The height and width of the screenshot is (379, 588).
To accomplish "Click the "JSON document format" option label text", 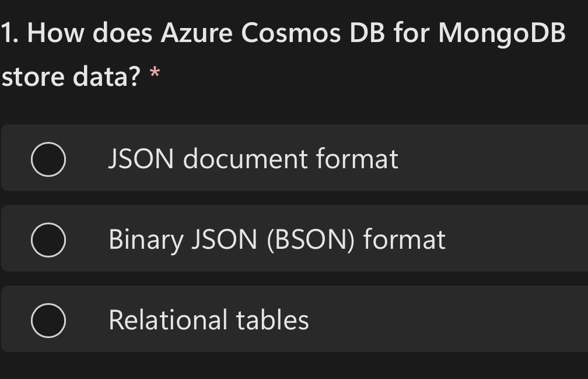I will click(253, 158).
